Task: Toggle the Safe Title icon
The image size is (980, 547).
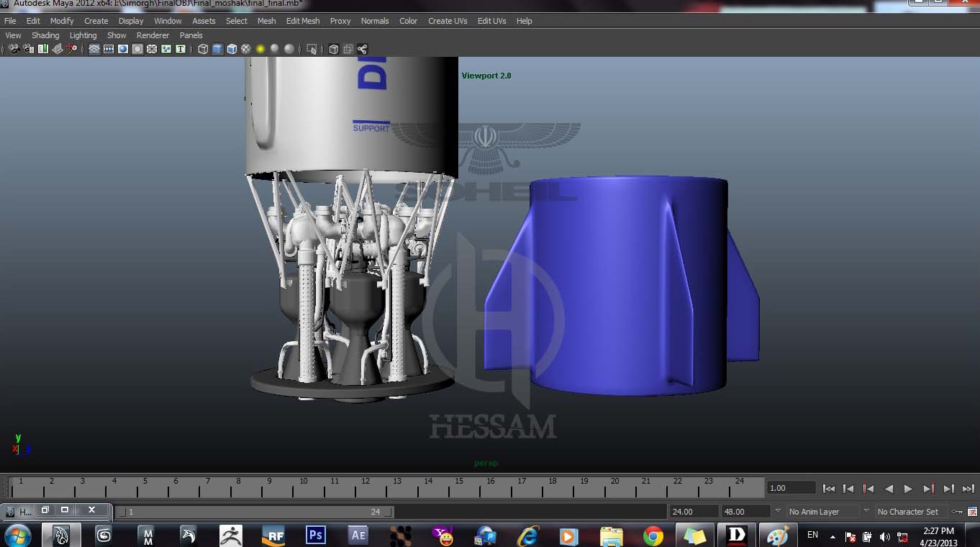Action: pos(181,49)
